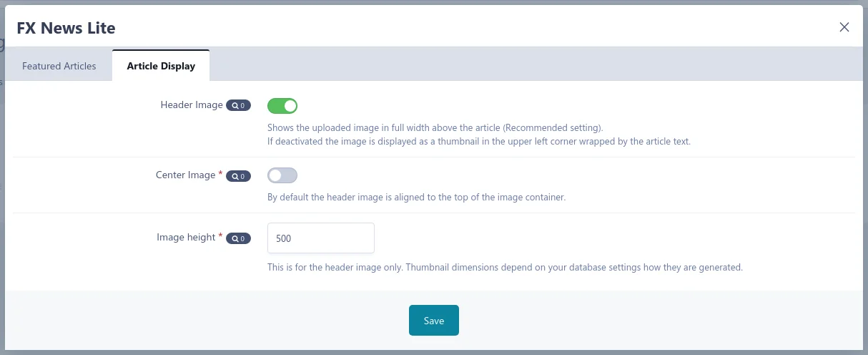Screen dimensions: 868x355
Task: Focus the Image height input field
Action: coord(320,238)
